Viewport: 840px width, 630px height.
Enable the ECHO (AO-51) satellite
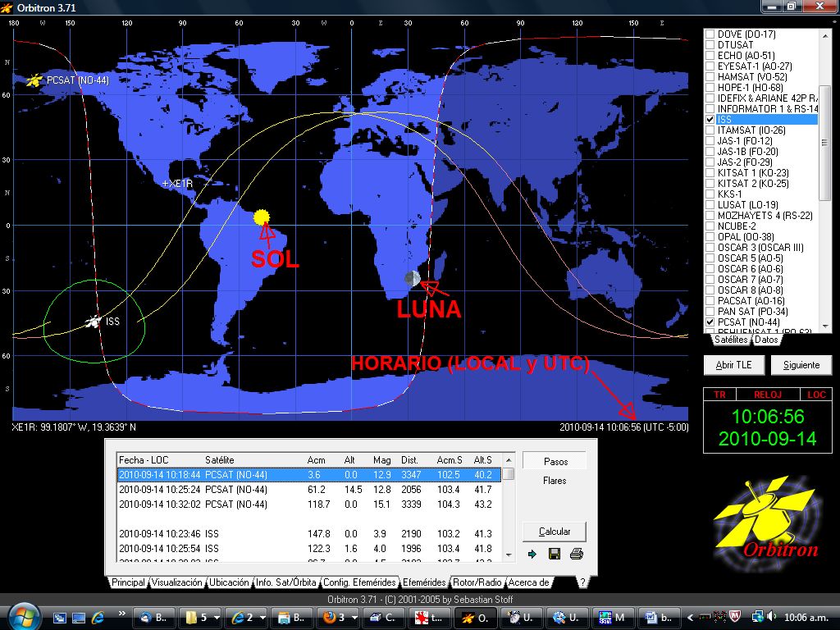(x=710, y=55)
